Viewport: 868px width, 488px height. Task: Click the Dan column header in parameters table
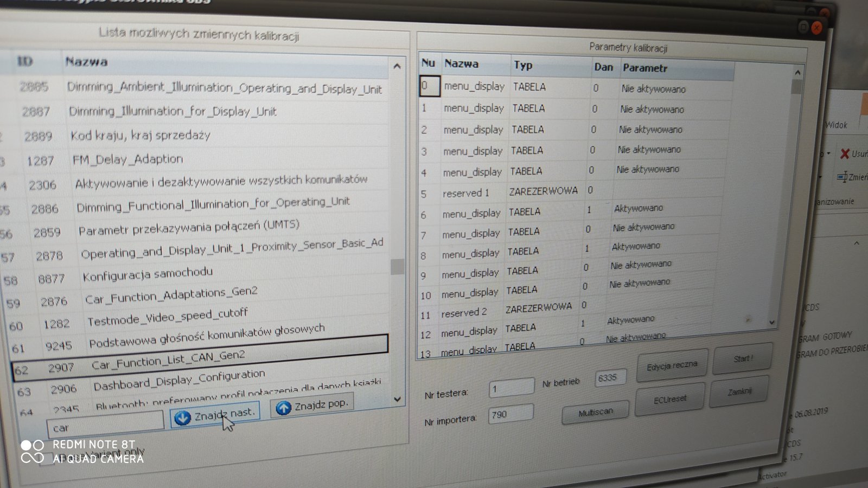pos(604,67)
